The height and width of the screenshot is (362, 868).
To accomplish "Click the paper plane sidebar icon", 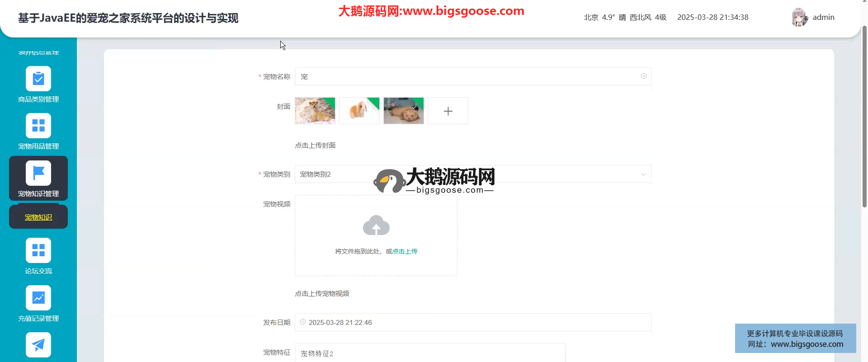I will (38, 345).
